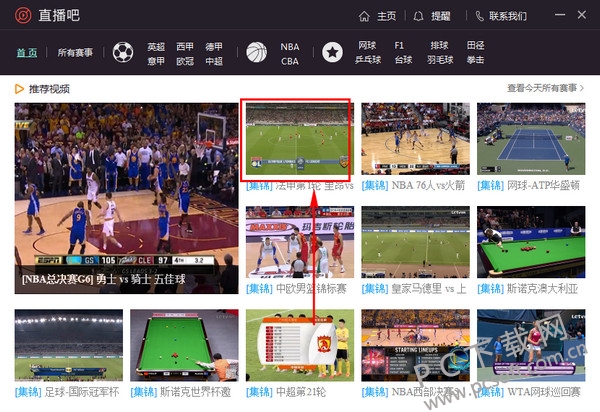Open the 中超 league link
Viewport: 600px width, 412px height.
[214, 61]
